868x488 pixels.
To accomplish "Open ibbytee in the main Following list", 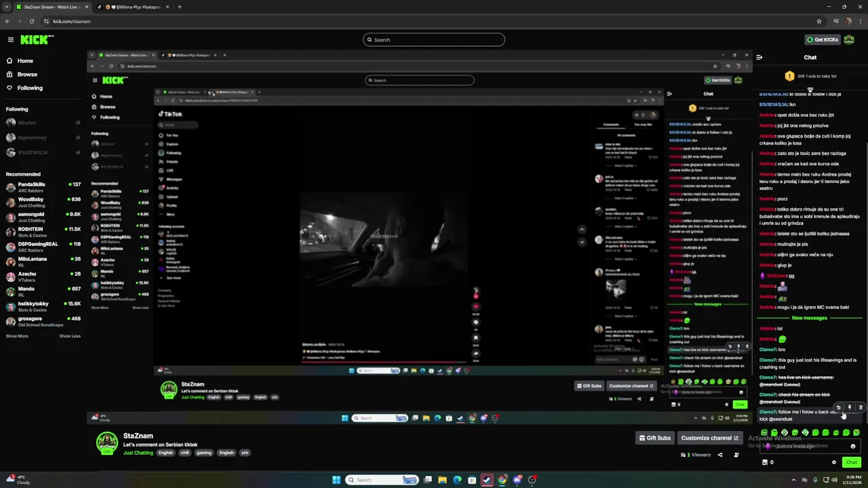I will 42,123.
